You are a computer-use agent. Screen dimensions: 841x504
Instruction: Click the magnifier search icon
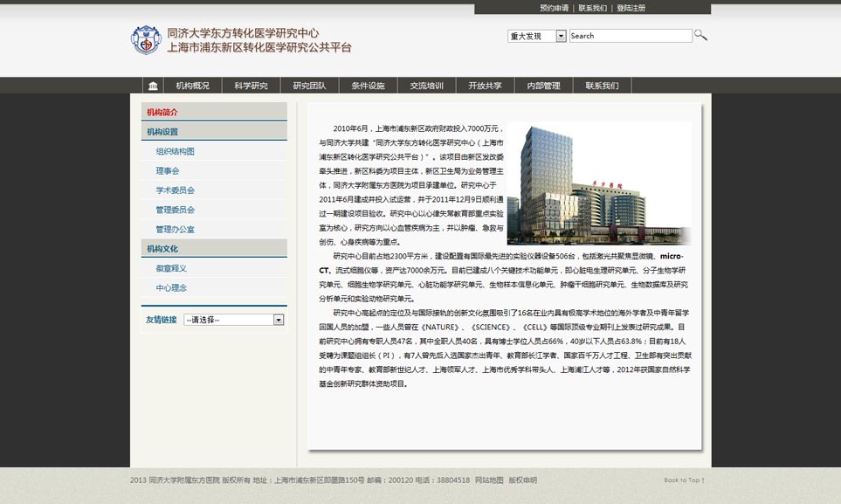click(700, 36)
